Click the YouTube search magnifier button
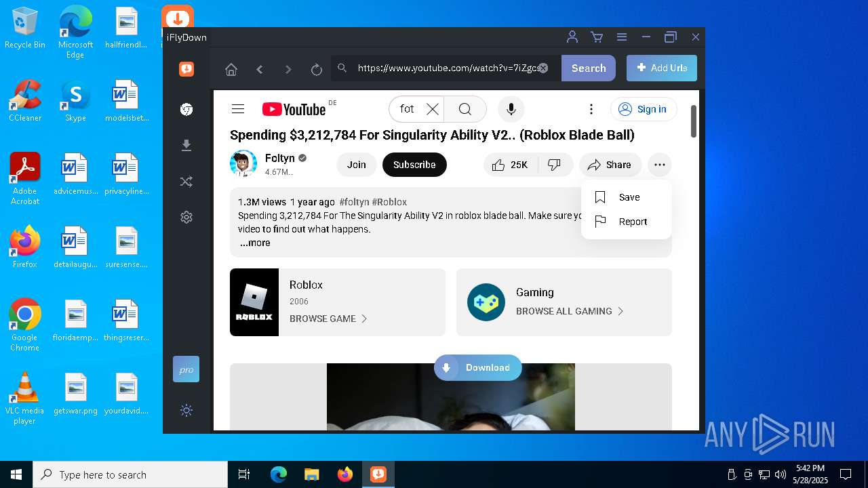 [465, 109]
